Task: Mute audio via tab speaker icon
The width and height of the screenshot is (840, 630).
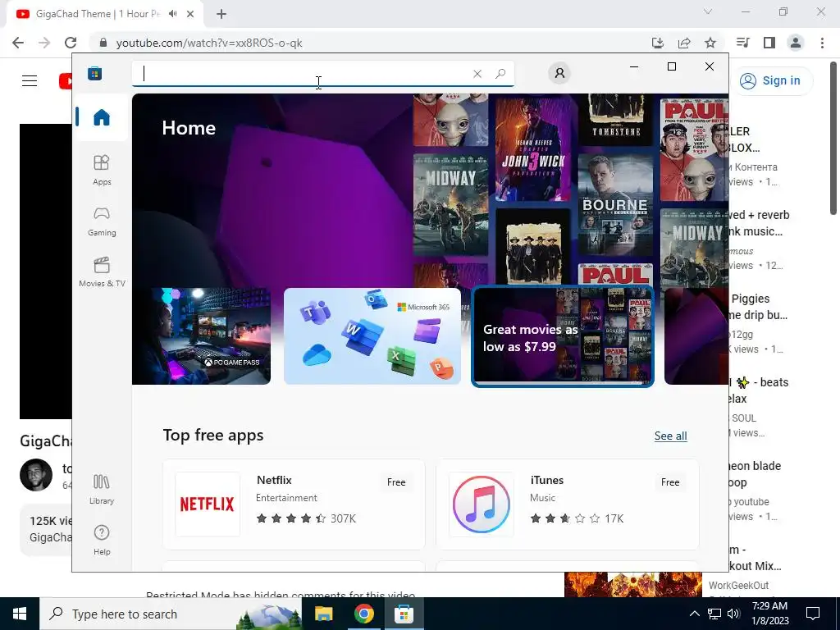Action: point(172,14)
